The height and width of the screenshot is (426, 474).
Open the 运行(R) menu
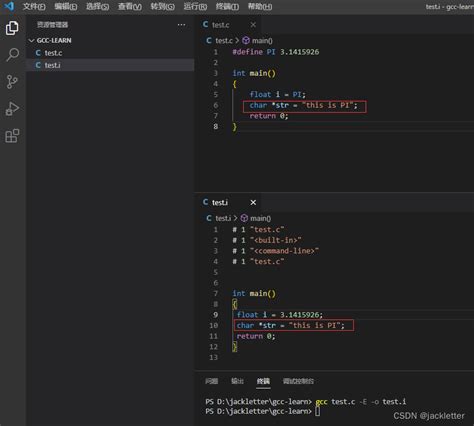(x=195, y=6)
